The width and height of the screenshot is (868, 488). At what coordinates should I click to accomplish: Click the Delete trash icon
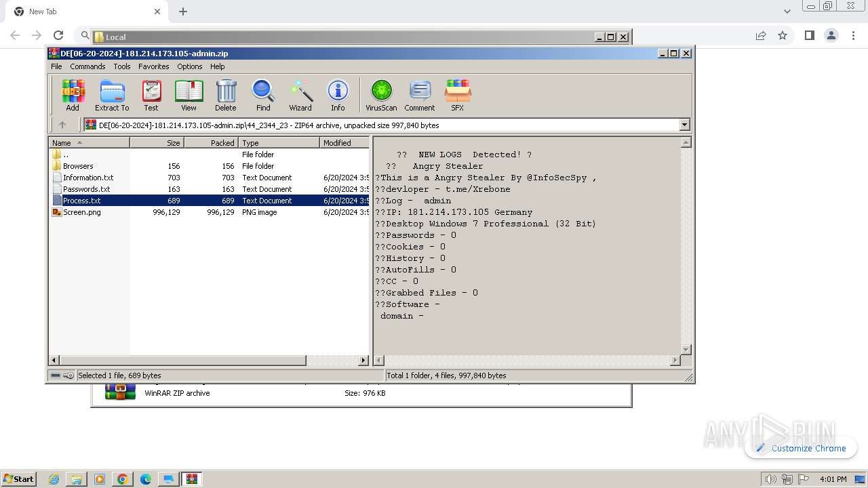point(226,95)
